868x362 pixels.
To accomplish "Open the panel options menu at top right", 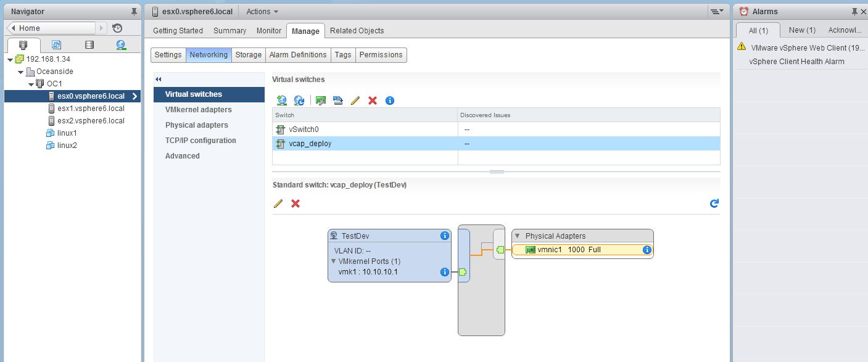I will click(x=716, y=12).
